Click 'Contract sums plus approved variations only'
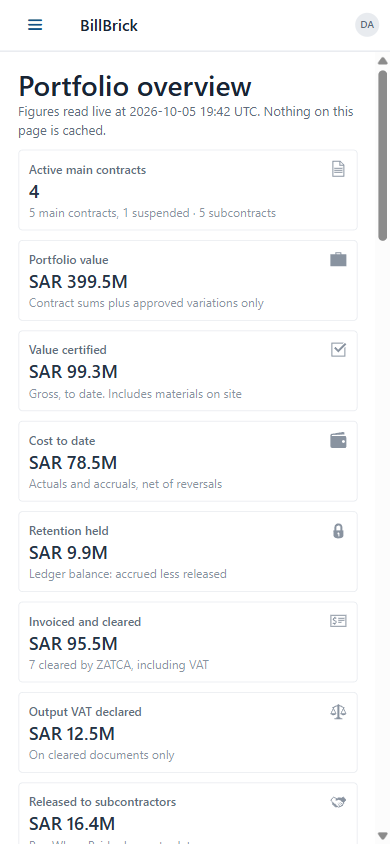This screenshot has width=390, height=844. [x=146, y=303]
